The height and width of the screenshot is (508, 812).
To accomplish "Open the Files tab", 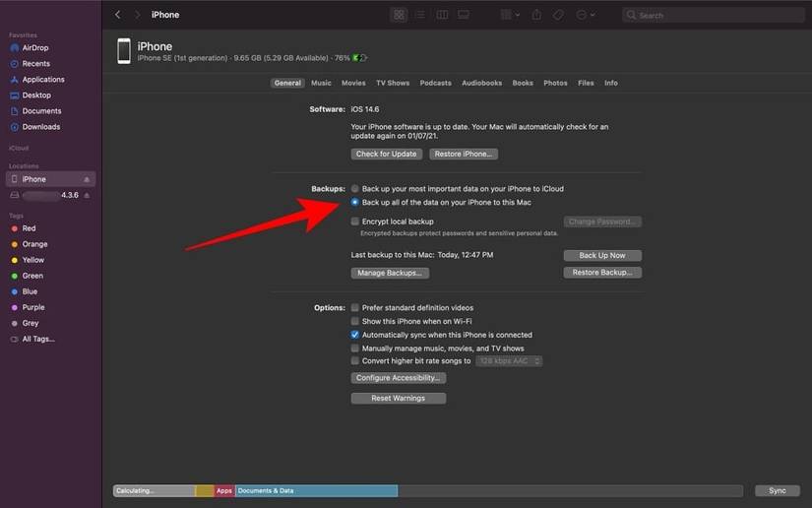I will pyautogui.click(x=586, y=83).
